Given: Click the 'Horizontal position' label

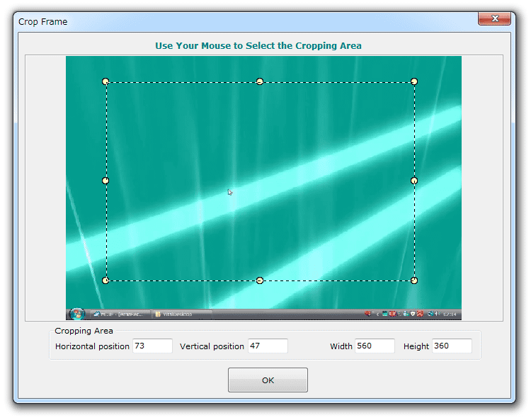Looking at the screenshot, I should pyautogui.click(x=92, y=346).
